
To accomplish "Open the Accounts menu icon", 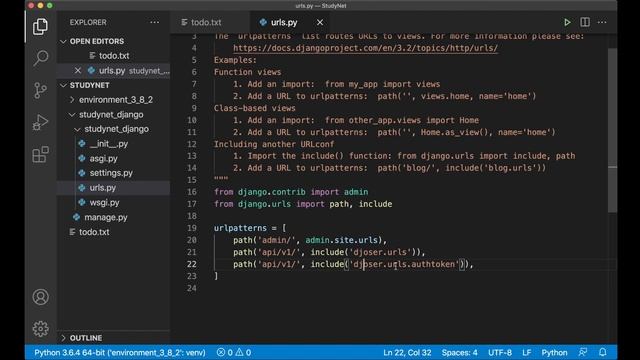I will 40,297.
